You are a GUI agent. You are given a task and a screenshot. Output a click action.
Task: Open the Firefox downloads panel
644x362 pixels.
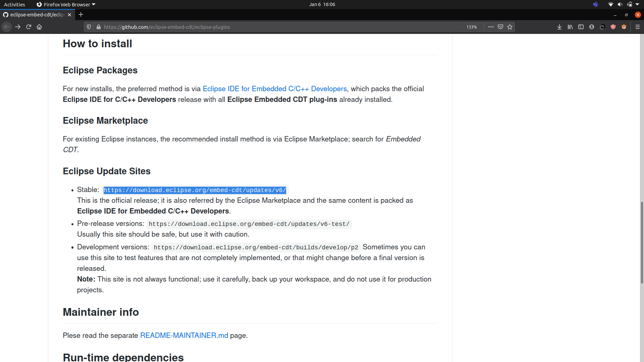point(559,27)
